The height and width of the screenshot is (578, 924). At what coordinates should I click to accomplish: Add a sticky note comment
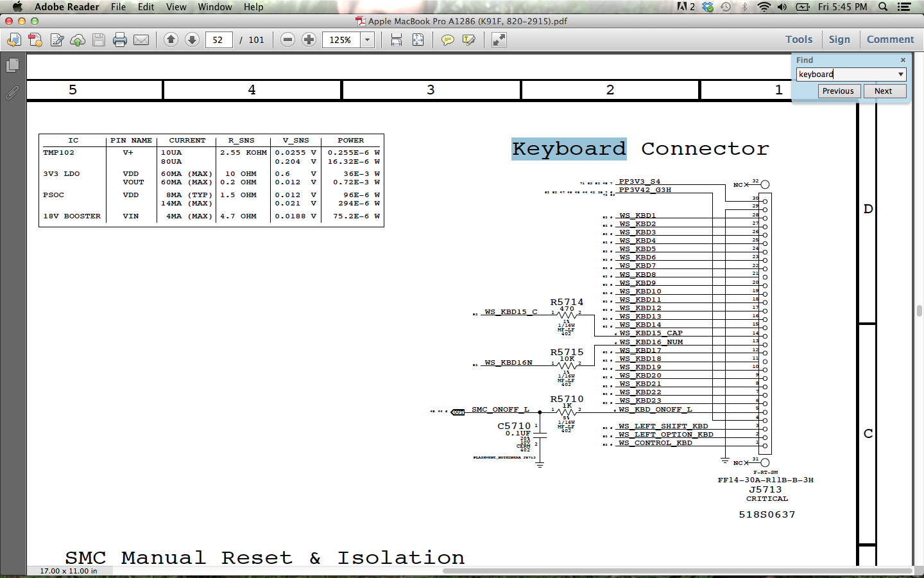point(448,40)
